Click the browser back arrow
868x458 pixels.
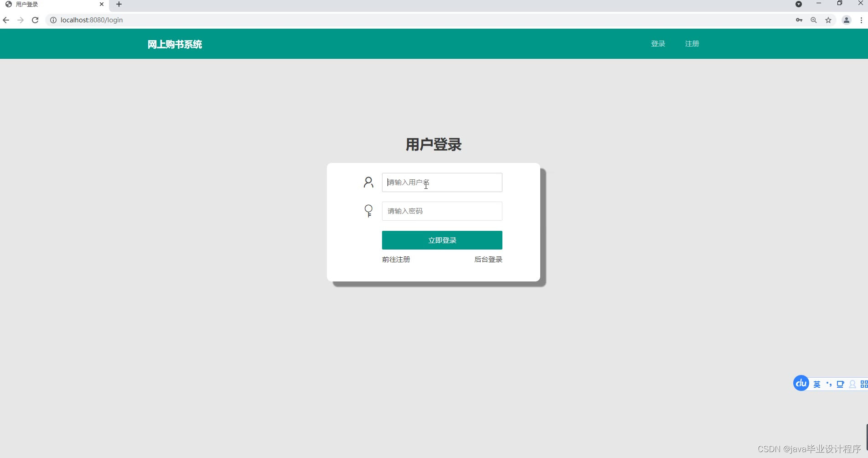6,20
